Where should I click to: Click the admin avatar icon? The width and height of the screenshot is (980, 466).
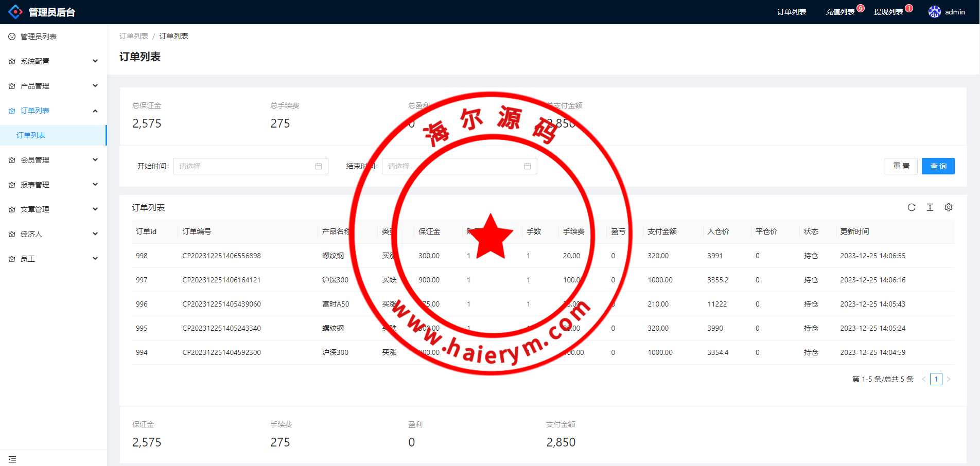(934, 12)
